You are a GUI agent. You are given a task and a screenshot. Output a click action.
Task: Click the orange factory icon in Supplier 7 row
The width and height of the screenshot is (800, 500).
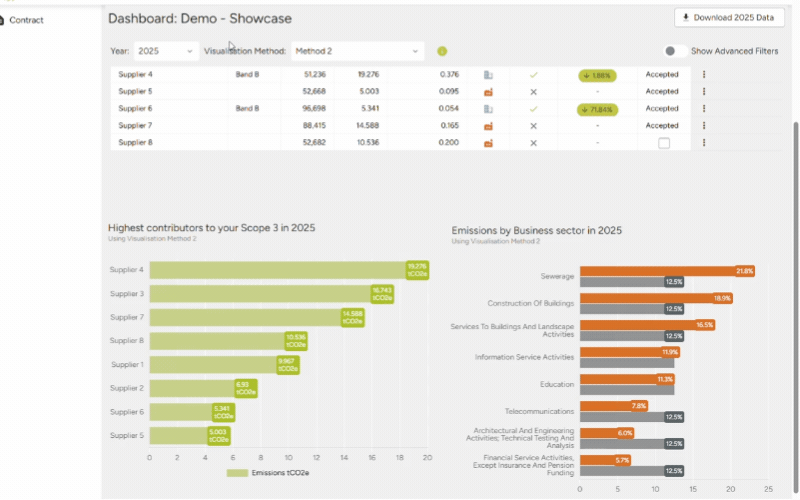(x=488, y=126)
